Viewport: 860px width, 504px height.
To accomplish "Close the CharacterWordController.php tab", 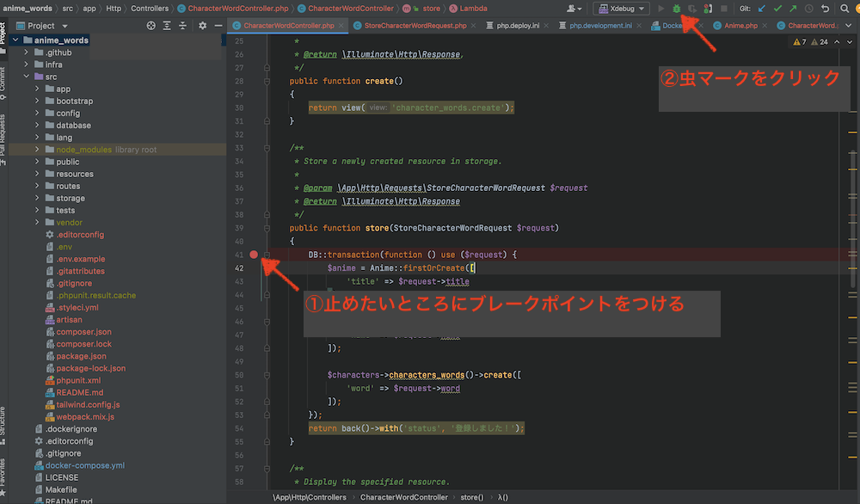I will click(341, 26).
